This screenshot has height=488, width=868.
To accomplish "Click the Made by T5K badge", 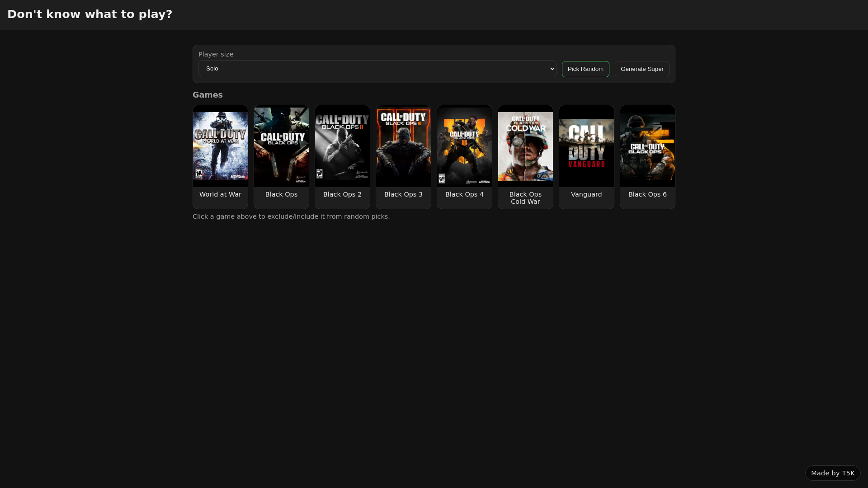I will point(833,473).
